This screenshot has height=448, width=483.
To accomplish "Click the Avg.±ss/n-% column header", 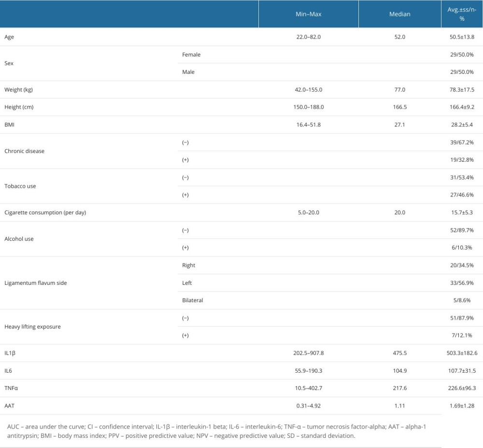I will pos(462,14).
